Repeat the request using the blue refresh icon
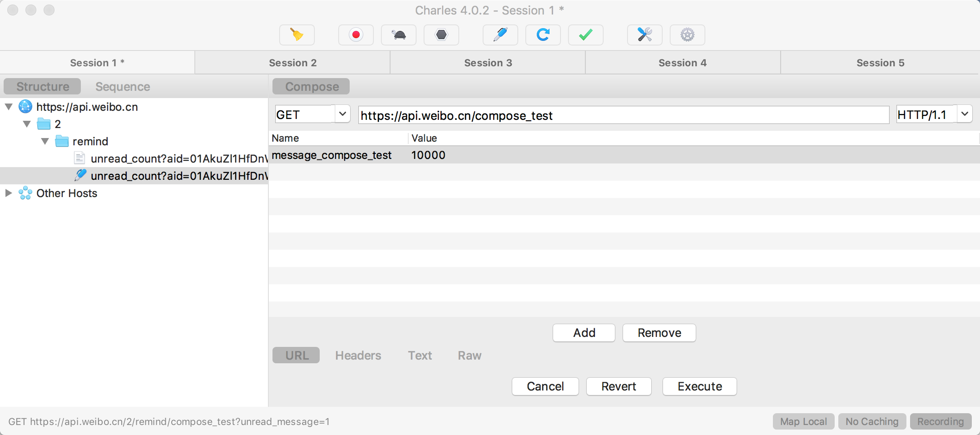The image size is (980, 435). [x=543, y=35]
